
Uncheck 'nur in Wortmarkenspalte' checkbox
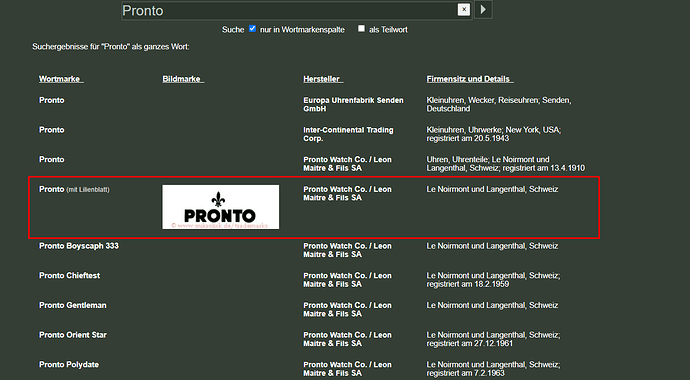coord(252,29)
